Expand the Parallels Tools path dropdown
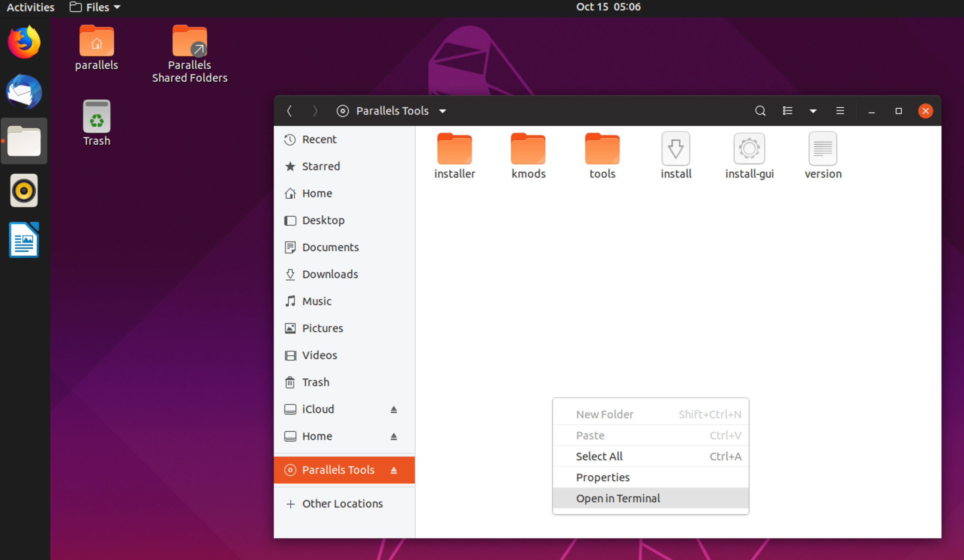Screen dimensions: 964x560 443,111
